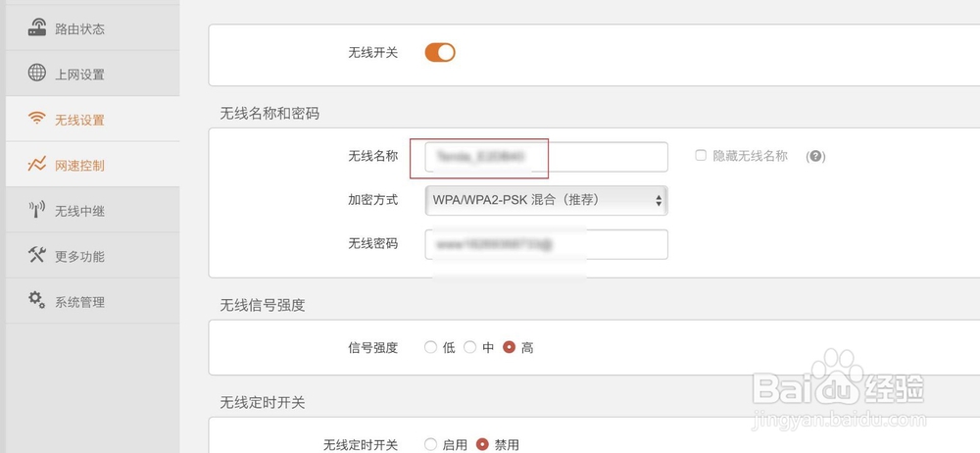Click the 无线密码 password field

[546, 245]
